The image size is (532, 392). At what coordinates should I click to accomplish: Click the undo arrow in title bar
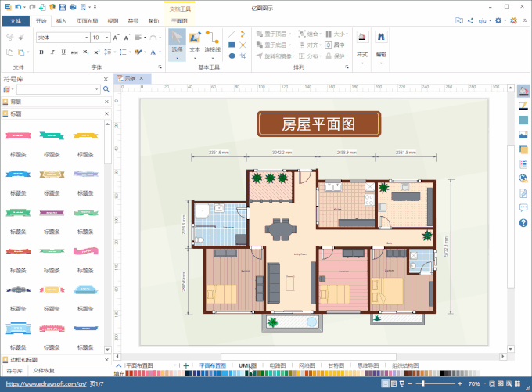pyautogui.click(x=18, y=6)
